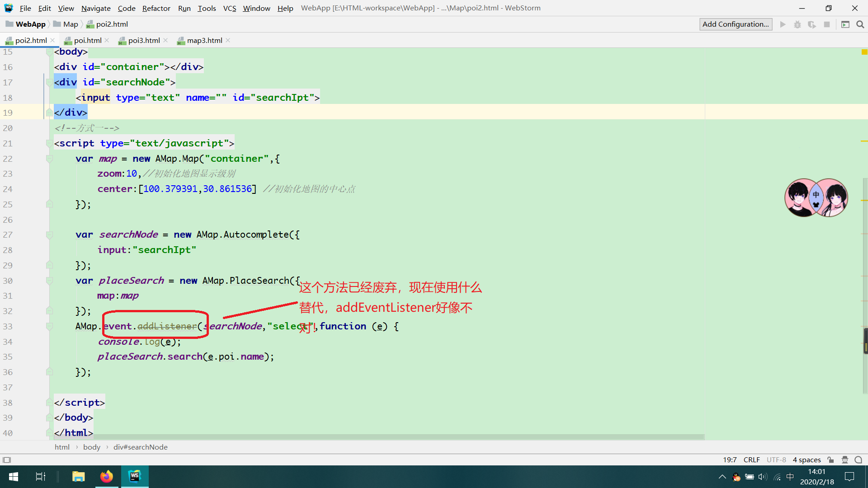
Task: Click the IDE notifications circle icon in status bar
Action: [859, 460]
